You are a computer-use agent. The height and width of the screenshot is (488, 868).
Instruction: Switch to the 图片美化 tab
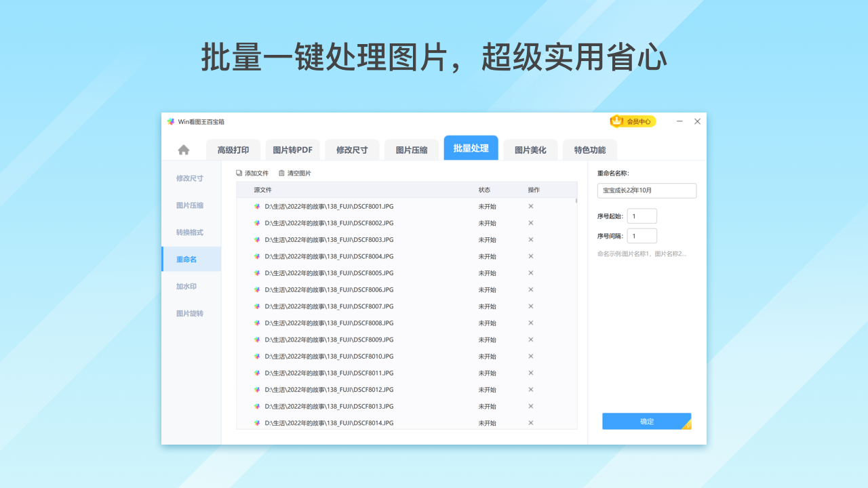(530, 149)
